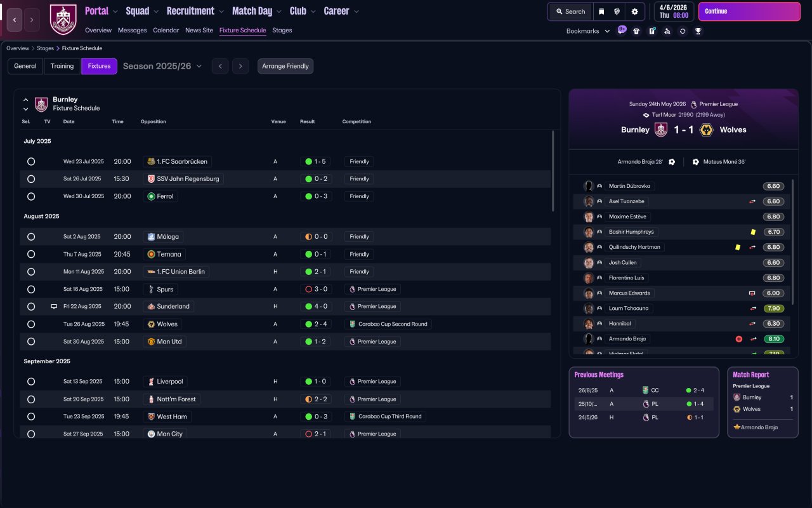The height and width of the screenshot is (508, 812).
Task: Click the icon next to Marcus Edwards' rating
Action: point(752,293)
